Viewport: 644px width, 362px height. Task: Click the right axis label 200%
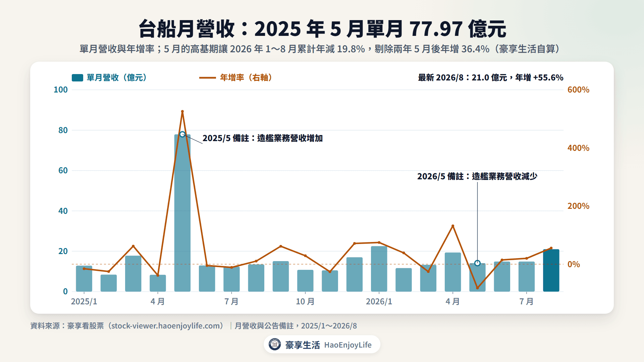point(578,206)
